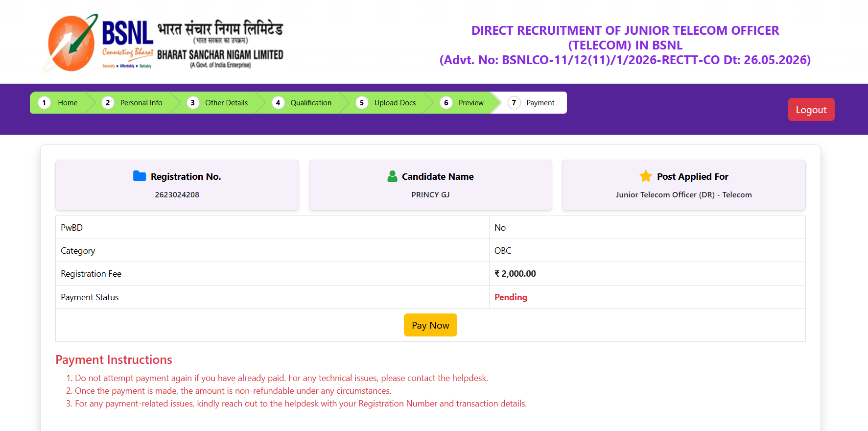Click the green Candidate Name person icon
Viewport: 868px width, 431px height.
pyautogui.click(x=392, y=176)
